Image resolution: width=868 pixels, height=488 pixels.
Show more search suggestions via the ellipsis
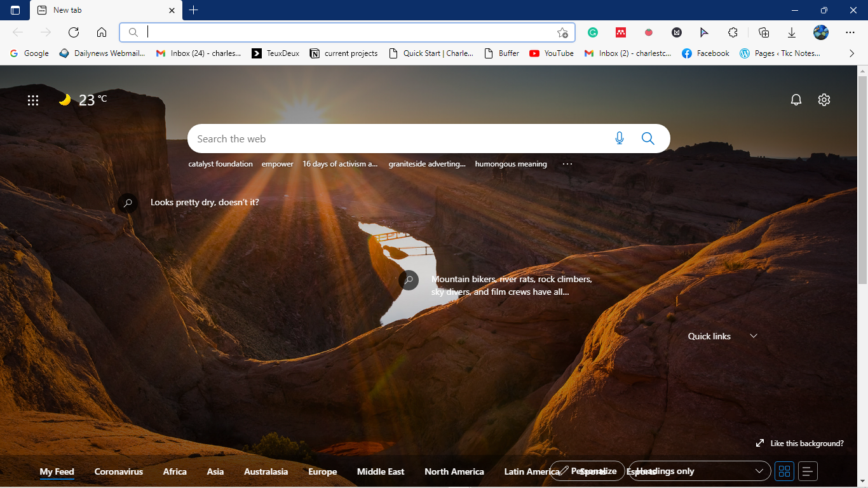point(567,163)
